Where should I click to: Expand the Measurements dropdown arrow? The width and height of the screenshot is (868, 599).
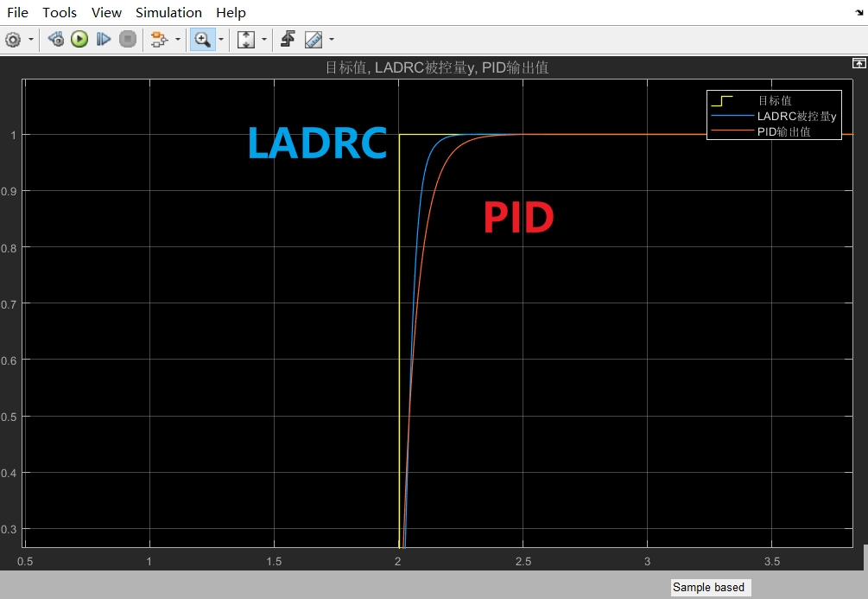(x=332, y=40)
